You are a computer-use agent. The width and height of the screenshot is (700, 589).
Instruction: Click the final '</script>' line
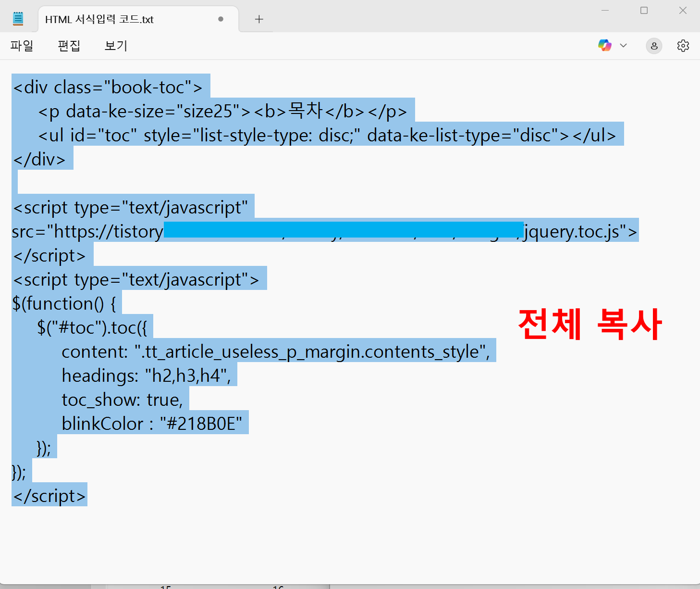tap(49, 496)
